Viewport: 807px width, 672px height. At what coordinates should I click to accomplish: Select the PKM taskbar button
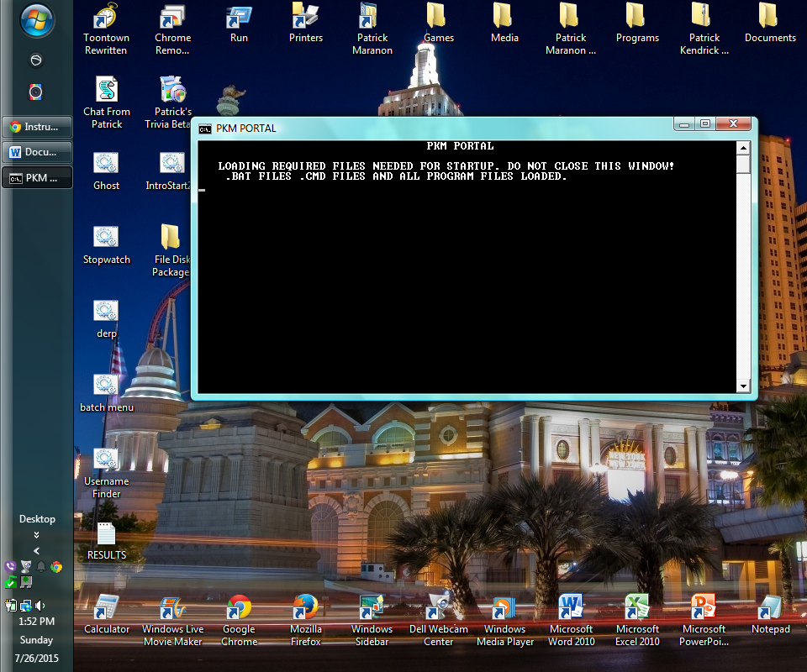[37, 177]
